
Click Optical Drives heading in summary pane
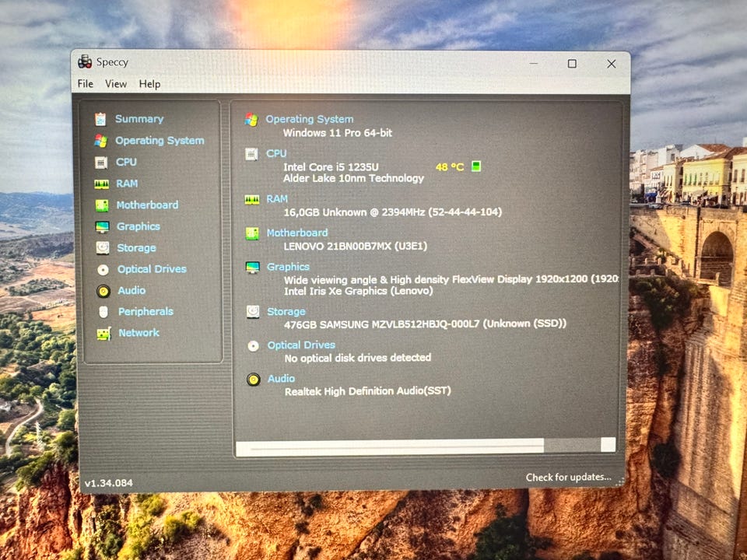[x=301, y=345]
